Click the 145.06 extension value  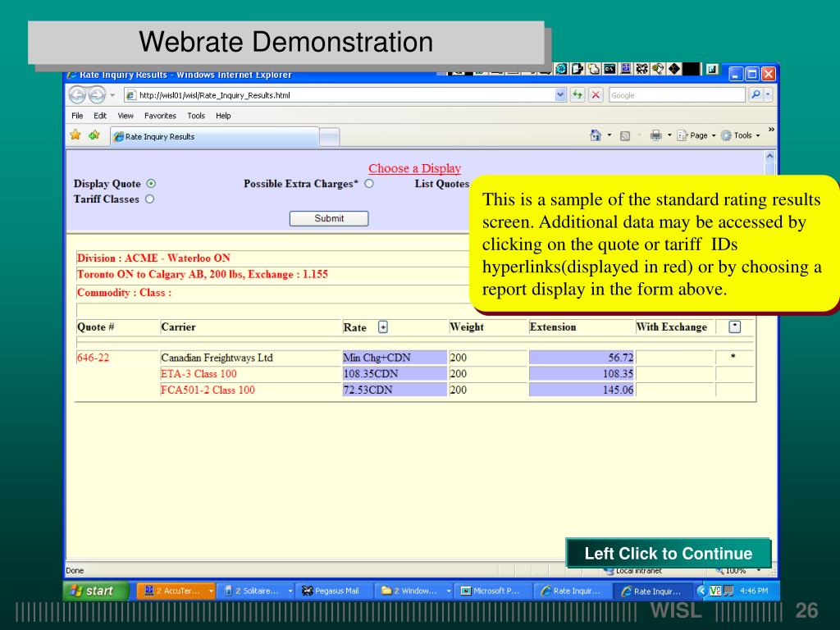pyautogui.click(x=619, y=390)
